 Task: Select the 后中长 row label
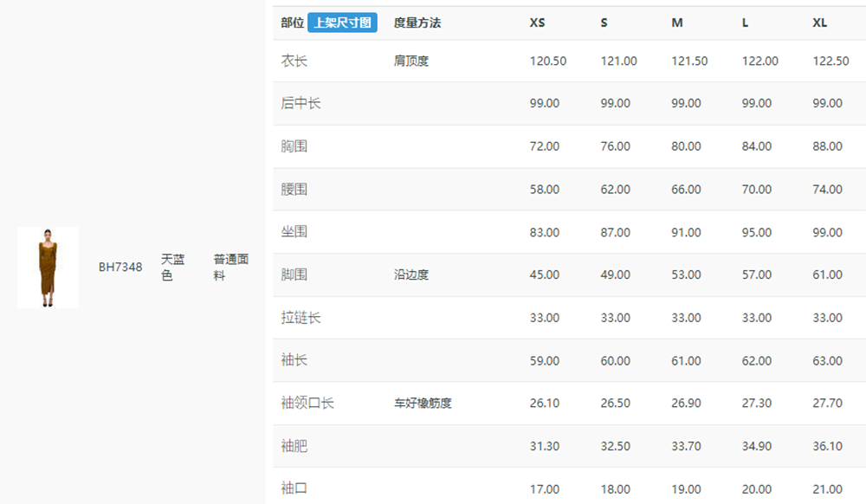pyautogui.click(x=301, y=103)
